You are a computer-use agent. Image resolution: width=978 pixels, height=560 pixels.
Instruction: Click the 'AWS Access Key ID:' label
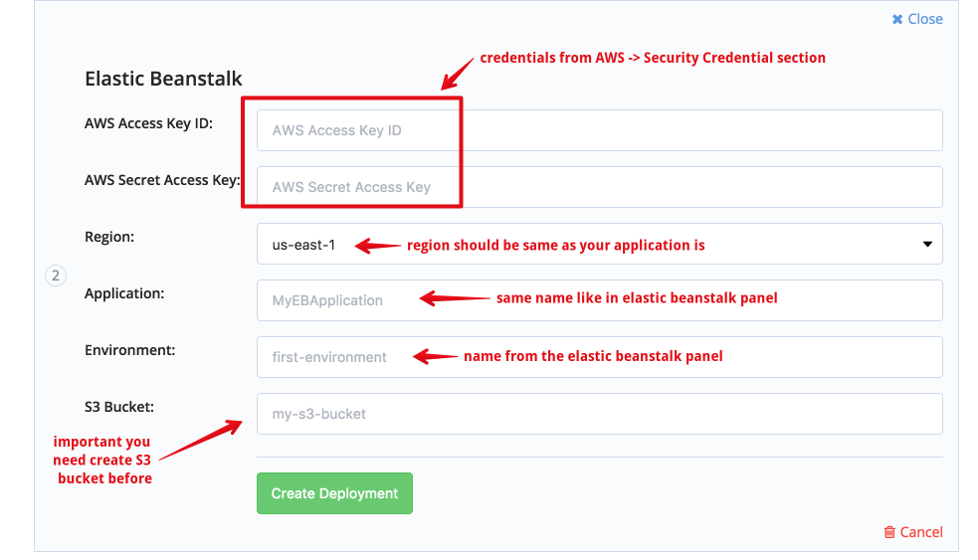point(148,123)
